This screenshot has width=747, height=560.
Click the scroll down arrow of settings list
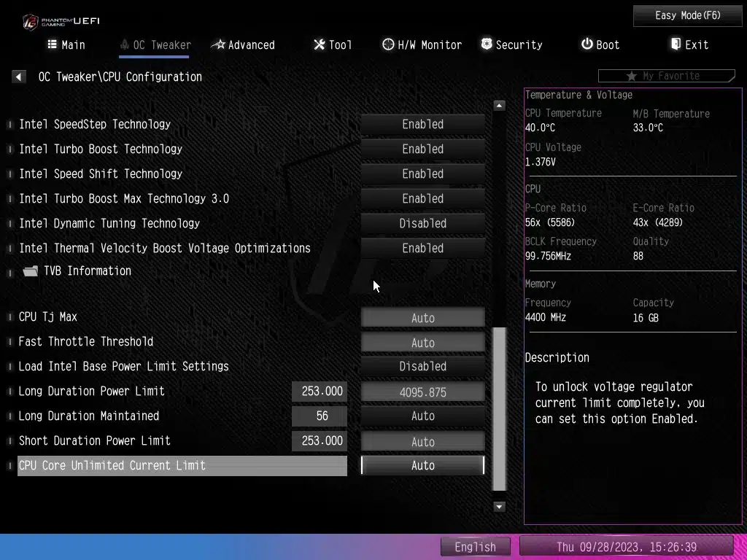[499, 507]
